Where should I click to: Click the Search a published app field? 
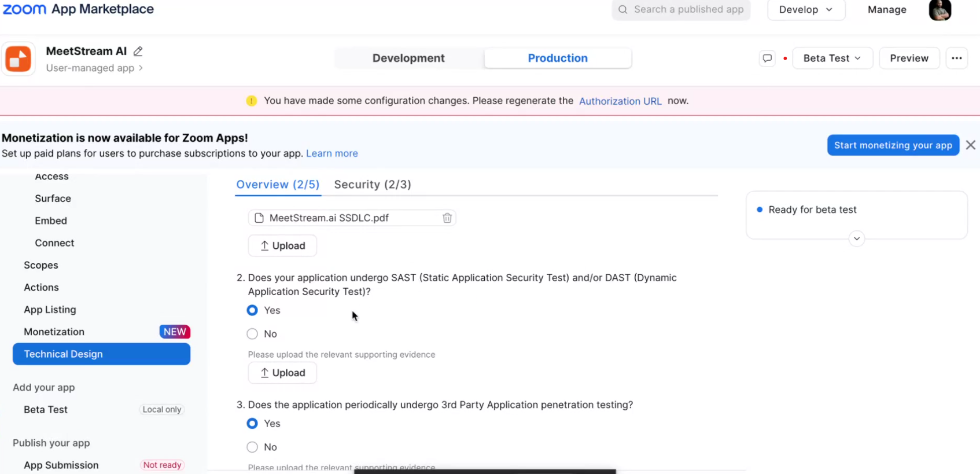point(681,9)
